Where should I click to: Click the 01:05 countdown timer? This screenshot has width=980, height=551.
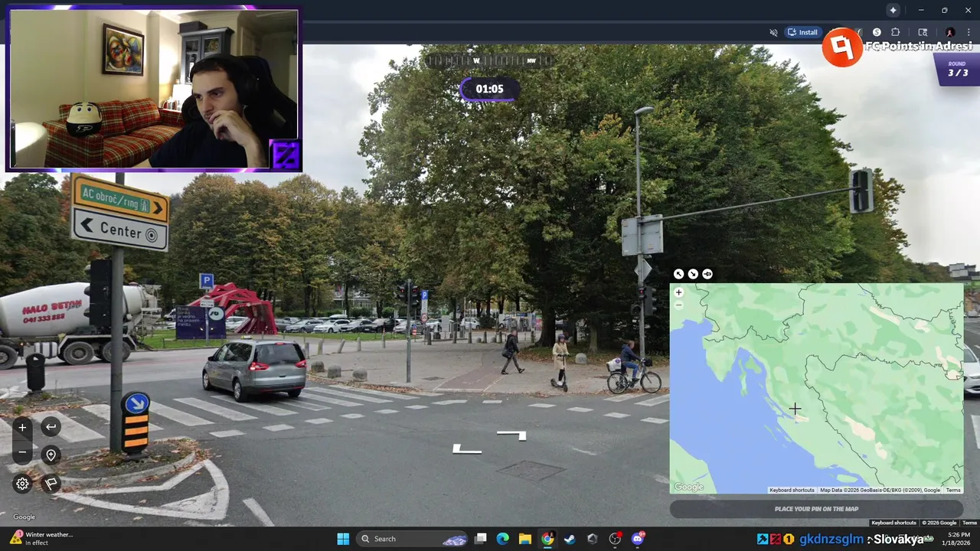(x=490, y=89)
